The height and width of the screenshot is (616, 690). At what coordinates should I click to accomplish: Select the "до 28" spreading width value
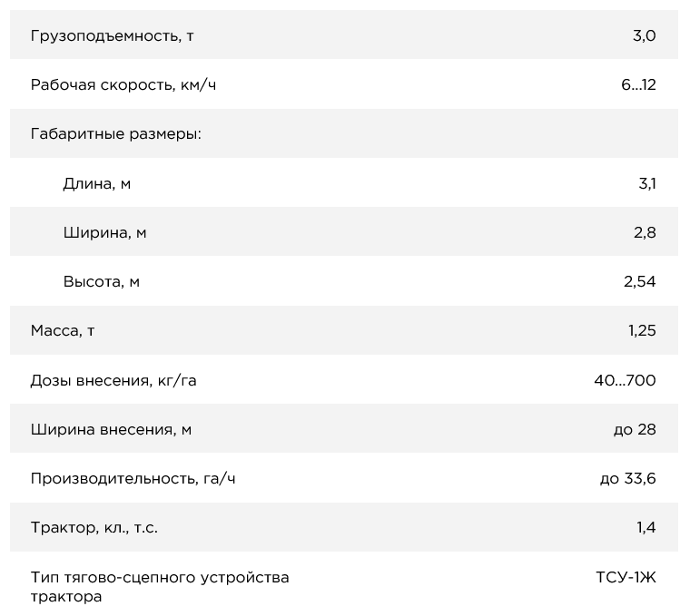coord(635,429)
